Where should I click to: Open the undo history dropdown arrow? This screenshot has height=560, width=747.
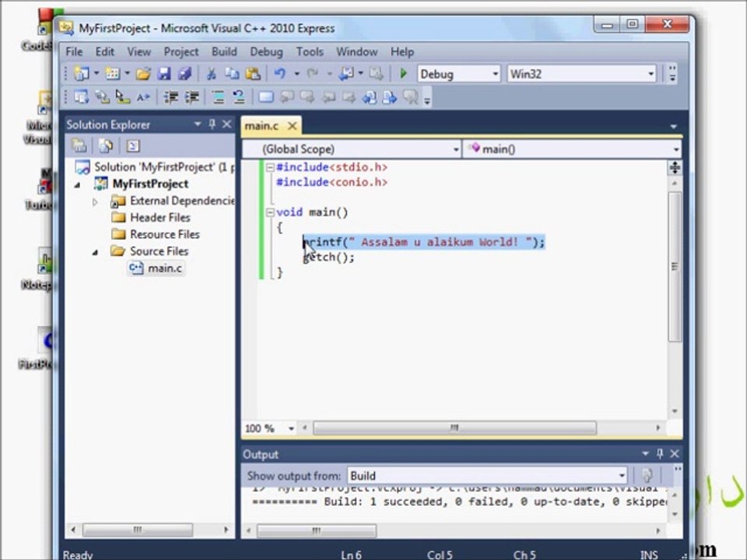[296, 74]
